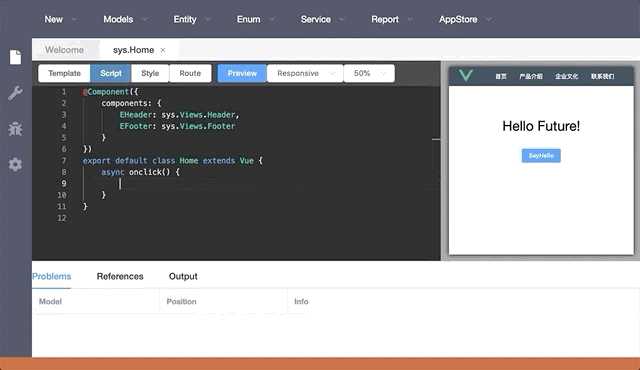Open the file document icon in sidebar
Viewport: 640px width, 370px height.
16,57
